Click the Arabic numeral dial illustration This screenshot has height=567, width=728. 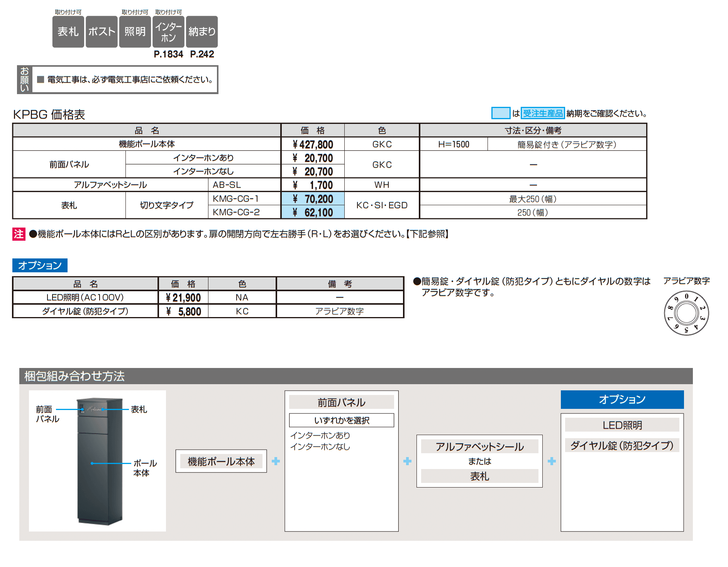click(x=686, y=313)
